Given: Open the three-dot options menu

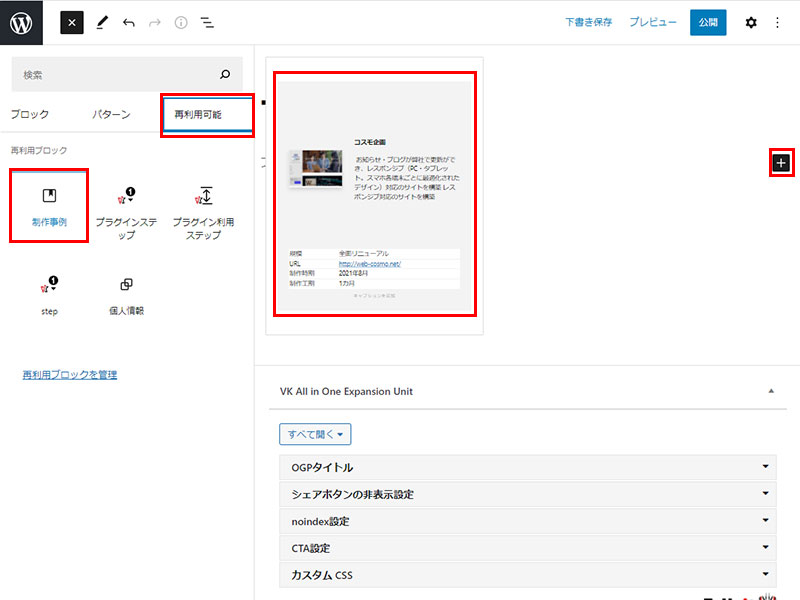Looking at the screenshot, I should 778,22.
